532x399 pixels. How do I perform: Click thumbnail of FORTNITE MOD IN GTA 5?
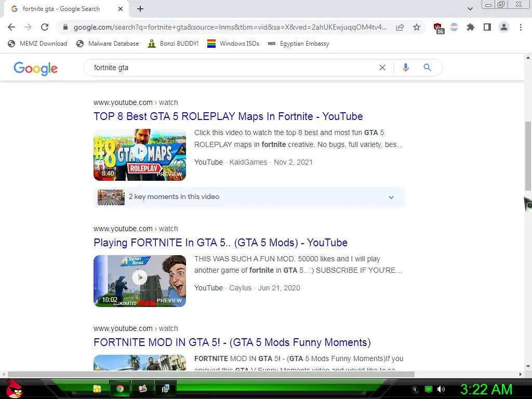click(x=140, y=363)
